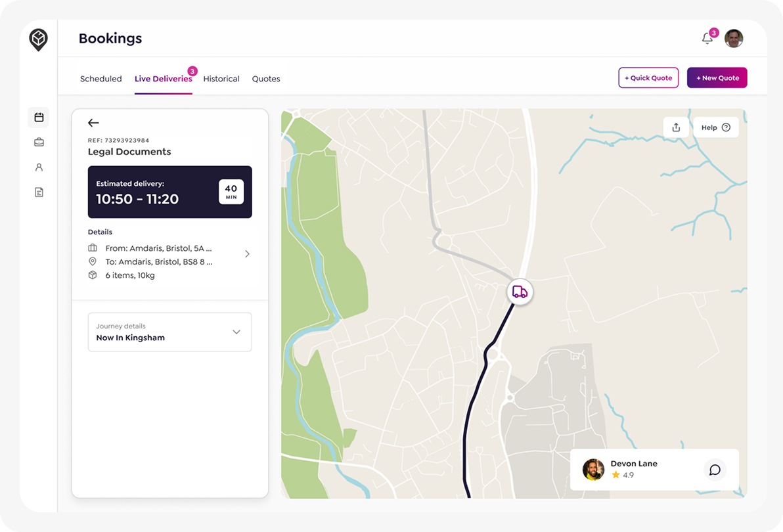The width and height of the screenshot is (783, 532).
Task: Open chat with driver Devon Lane
Action: 715,470
